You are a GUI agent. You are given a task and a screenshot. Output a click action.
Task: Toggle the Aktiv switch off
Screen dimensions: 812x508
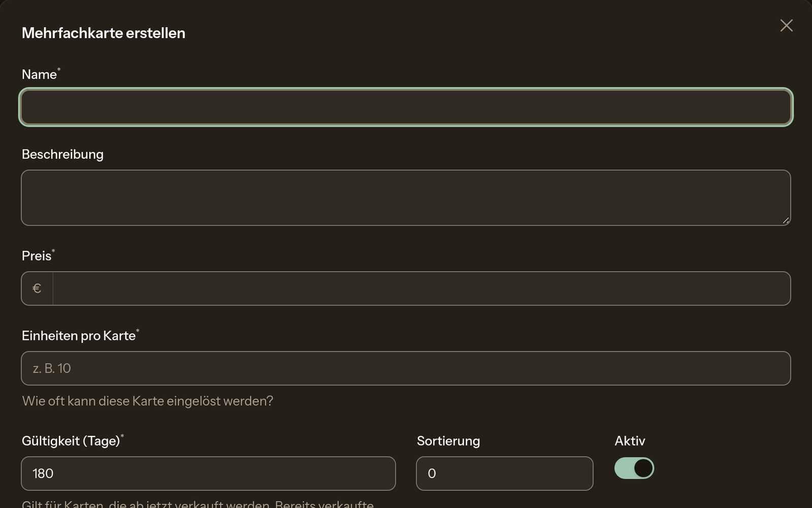(x=634, y=468)
